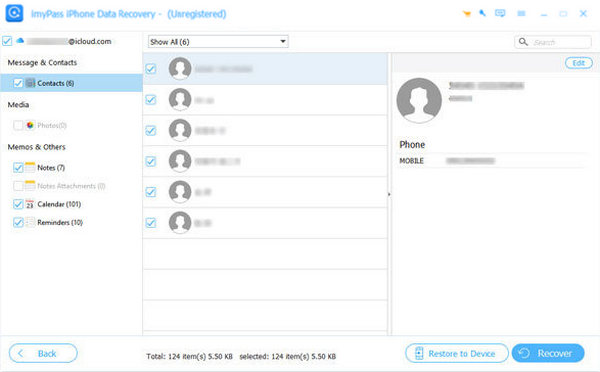Screen dimensions: 600x372
Task: Open the Show All (6) dropdown
Action: point(218,41)
